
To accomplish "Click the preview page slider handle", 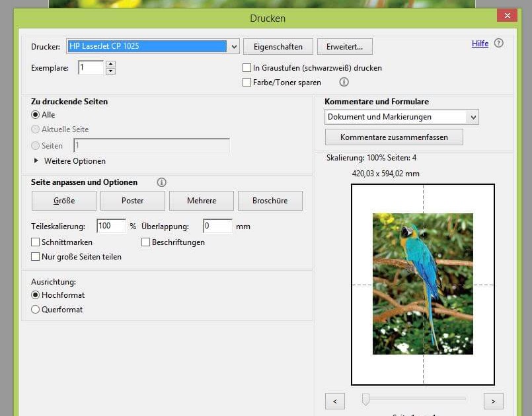I will [365, 399].
